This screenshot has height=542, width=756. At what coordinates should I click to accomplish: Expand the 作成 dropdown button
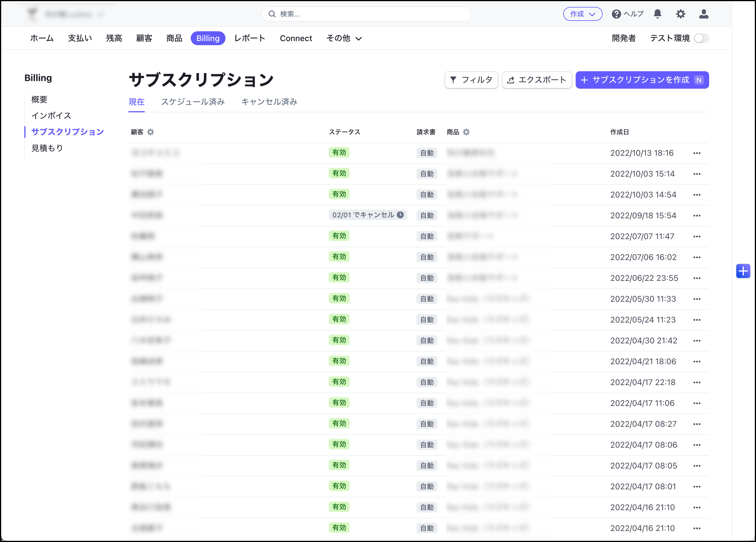click(x=582, y=14)
